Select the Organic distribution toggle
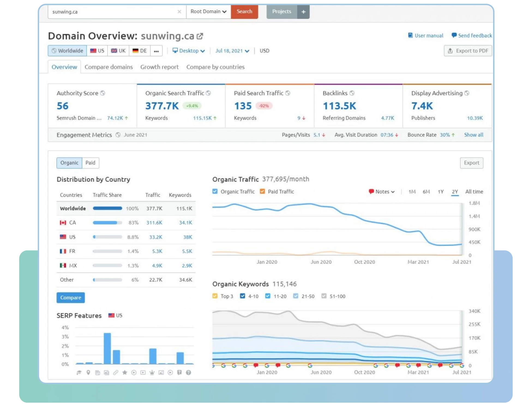 (69, 163)
